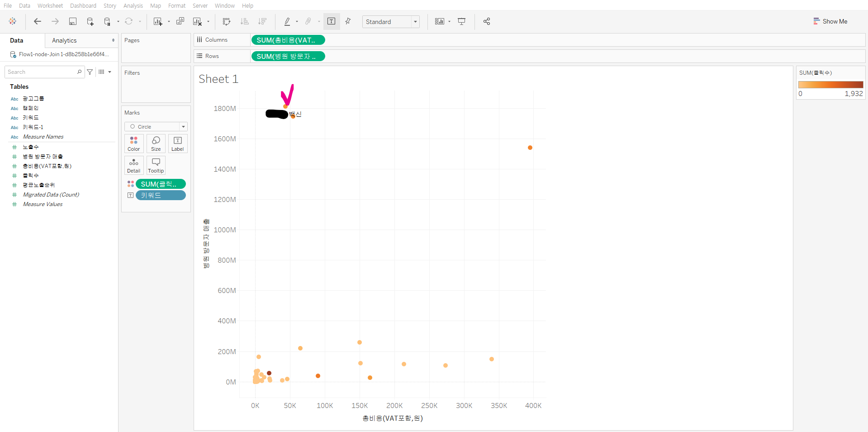Click the Undo back arrow

[38, 21]
